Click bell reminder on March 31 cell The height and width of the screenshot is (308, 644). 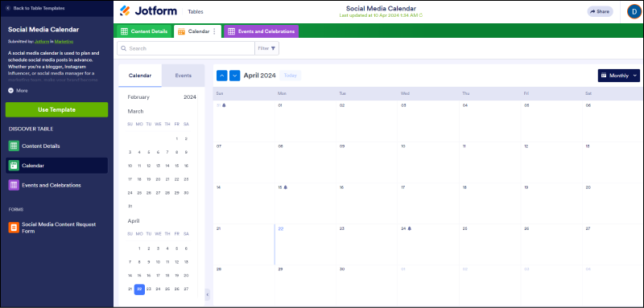click(225, 105)
